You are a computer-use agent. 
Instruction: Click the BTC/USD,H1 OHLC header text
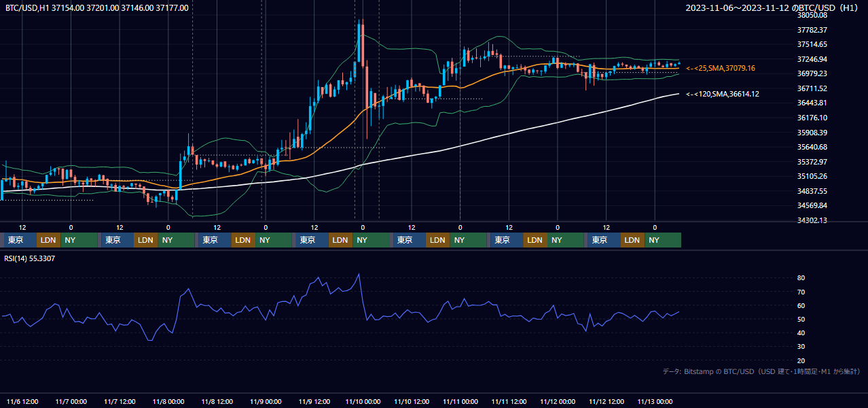(x=97, y=7)
